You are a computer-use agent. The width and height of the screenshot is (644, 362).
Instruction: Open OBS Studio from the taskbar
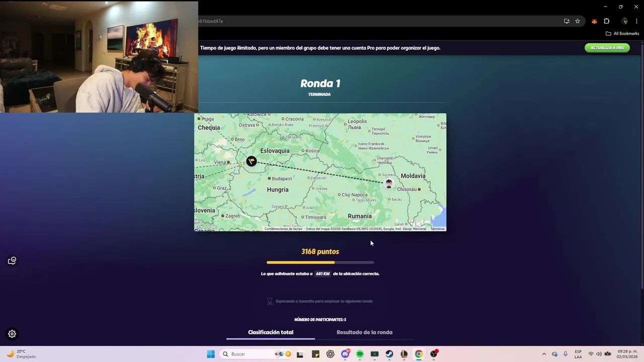point(434,354)
